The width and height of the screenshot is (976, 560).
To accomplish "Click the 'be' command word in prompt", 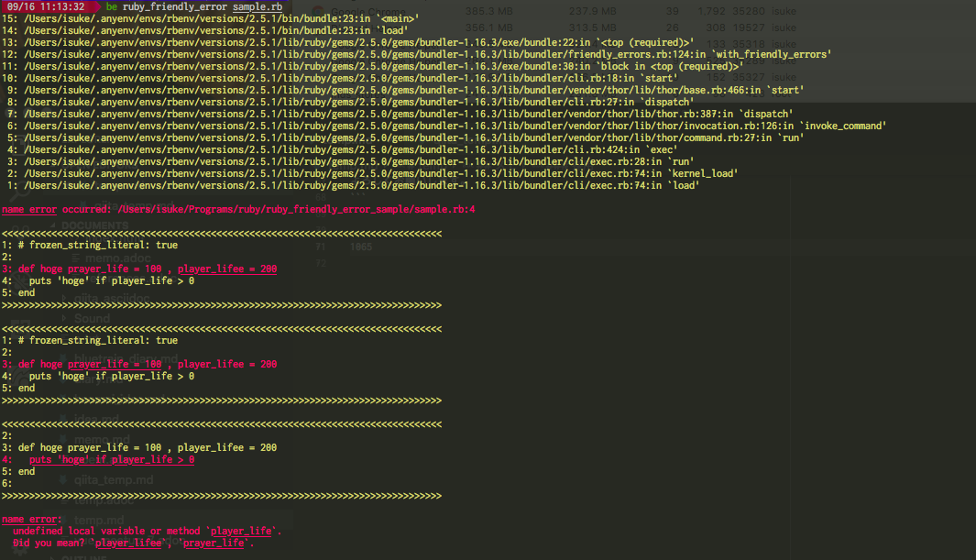I will click(112, 6).
